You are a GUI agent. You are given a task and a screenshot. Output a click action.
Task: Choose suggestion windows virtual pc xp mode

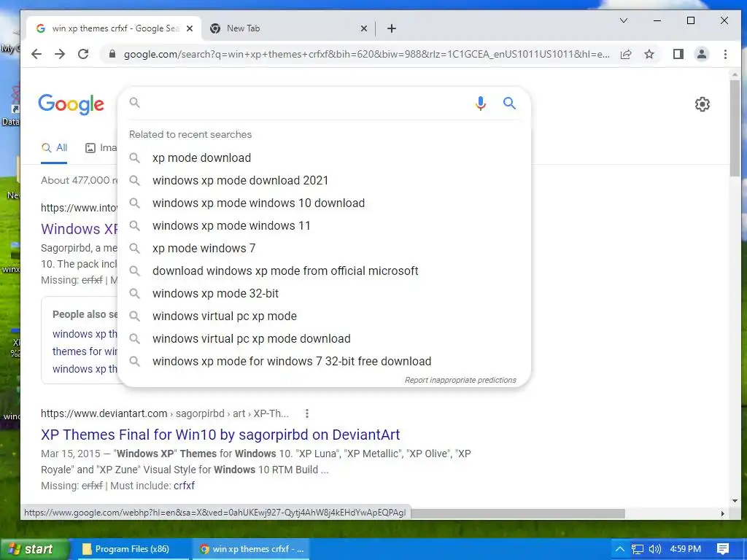pyautogui.click(x=324, y=316)
